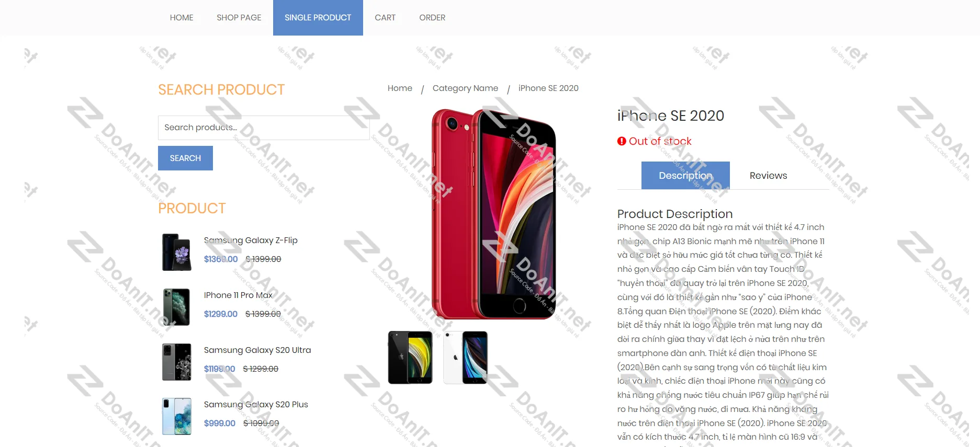Open the ORDER page
The image size is (980, 447).
point(432,18)
